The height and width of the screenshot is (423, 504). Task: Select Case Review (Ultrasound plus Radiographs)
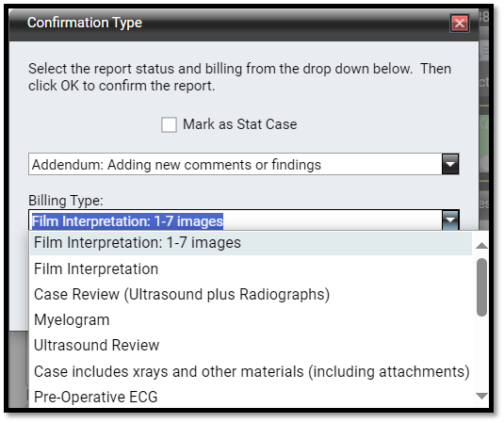click(x=251, y=295)
